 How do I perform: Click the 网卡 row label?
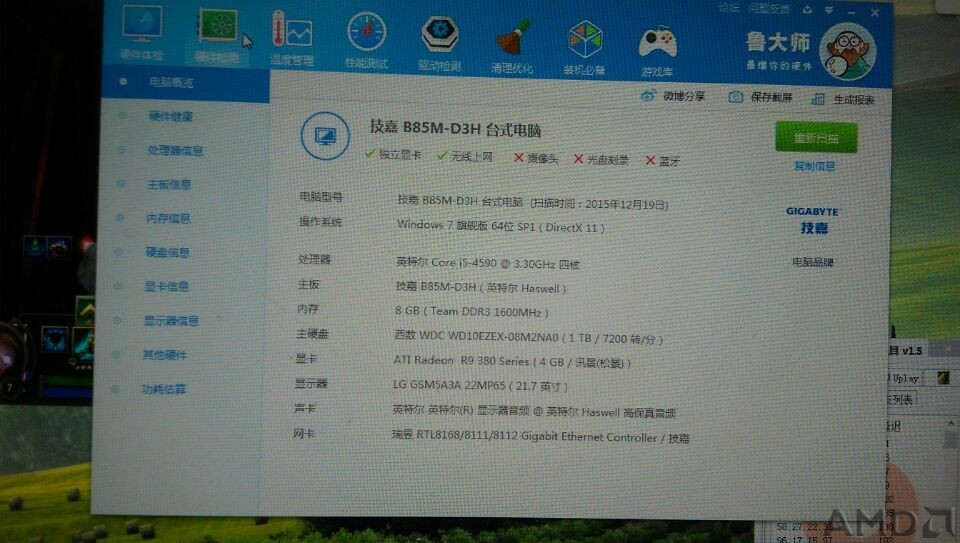[304, 433]
